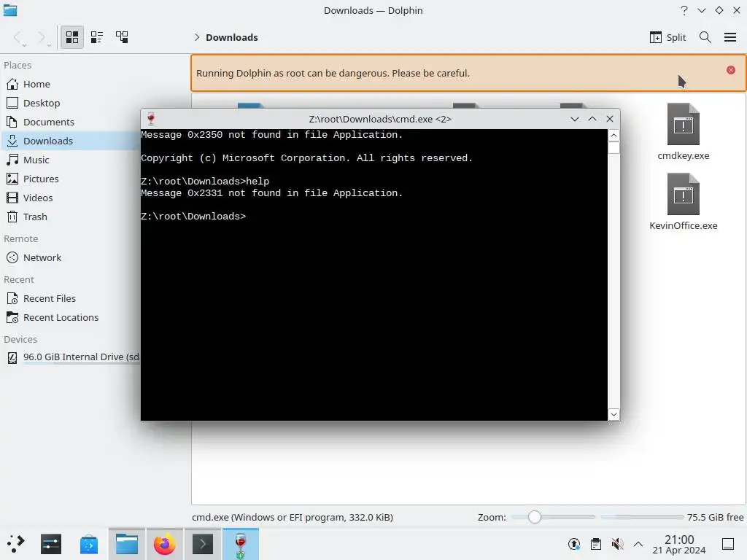
Task: Go back in Dolphin navigation history
Action: [18, 37]
